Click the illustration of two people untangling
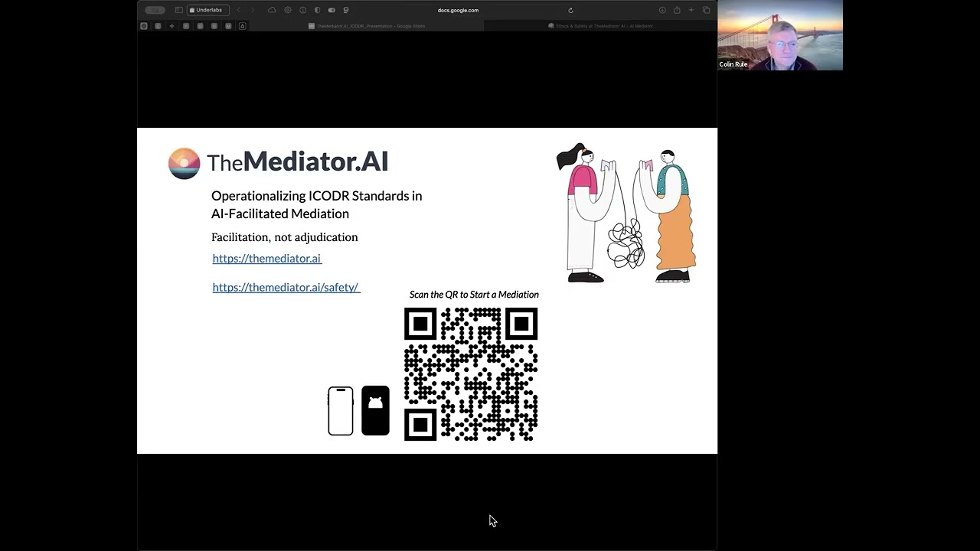980x551 pixels. [626, 213]
